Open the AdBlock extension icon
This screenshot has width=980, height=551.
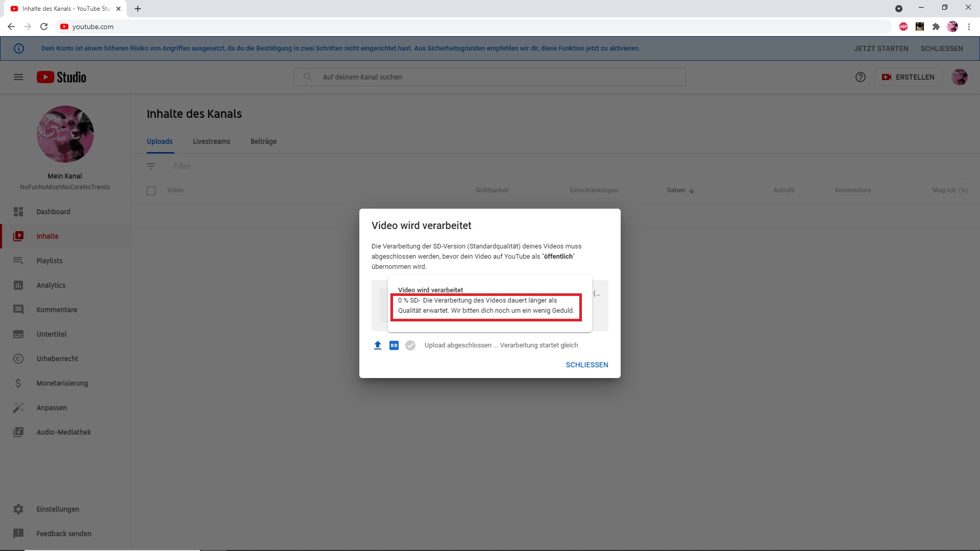903,27
